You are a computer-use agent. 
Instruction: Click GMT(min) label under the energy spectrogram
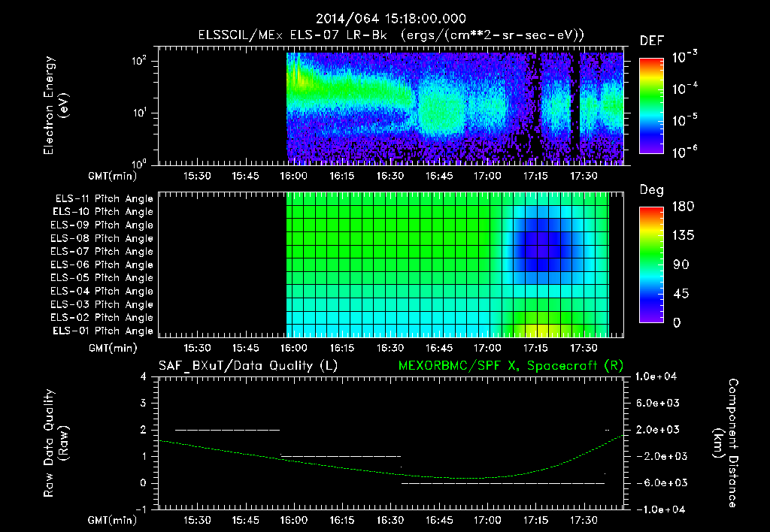[x=113, y=176]
